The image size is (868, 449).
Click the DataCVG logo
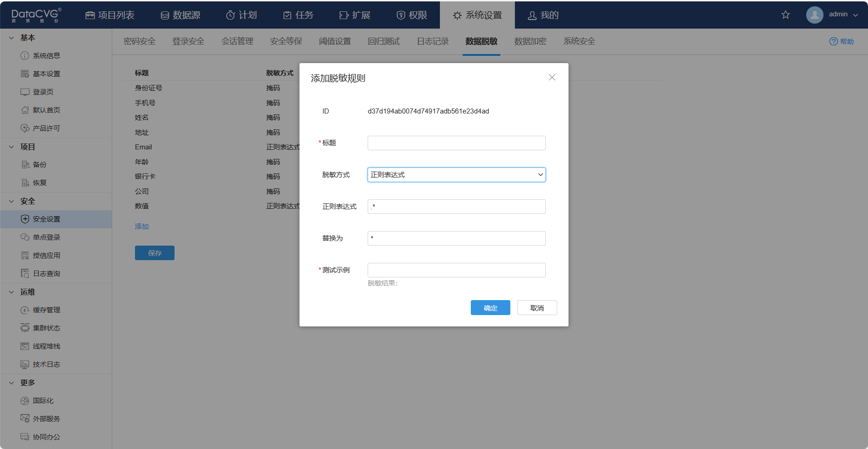coord(36,15)
